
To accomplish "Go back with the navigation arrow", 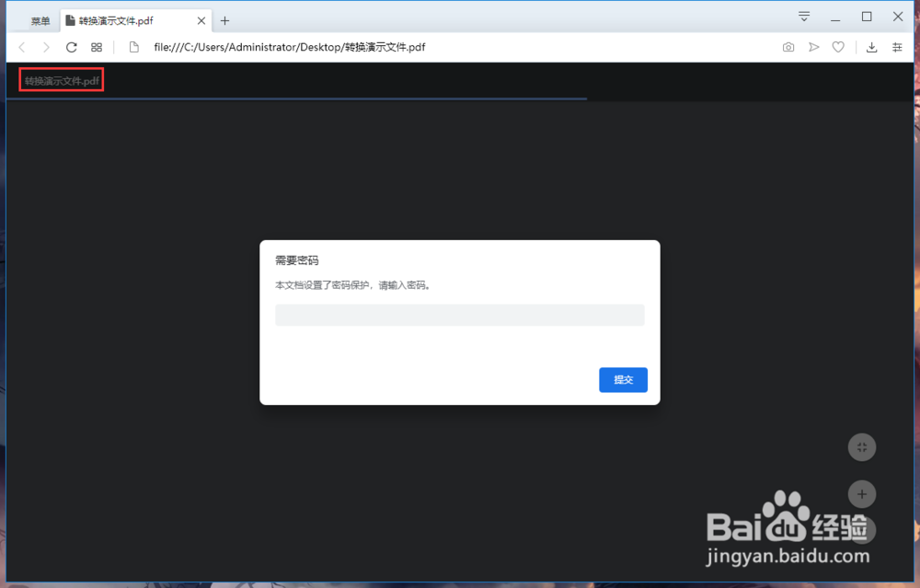I will (20, 46).
